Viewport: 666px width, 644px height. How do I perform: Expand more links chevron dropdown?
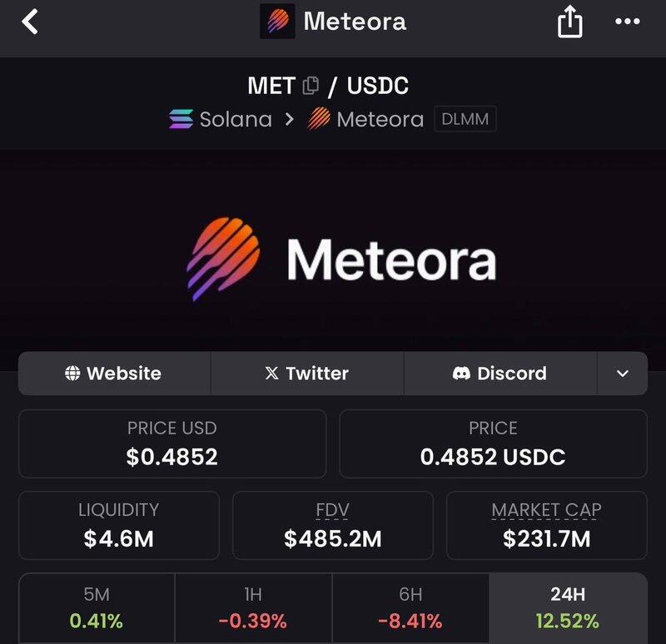tap(622, 374)
